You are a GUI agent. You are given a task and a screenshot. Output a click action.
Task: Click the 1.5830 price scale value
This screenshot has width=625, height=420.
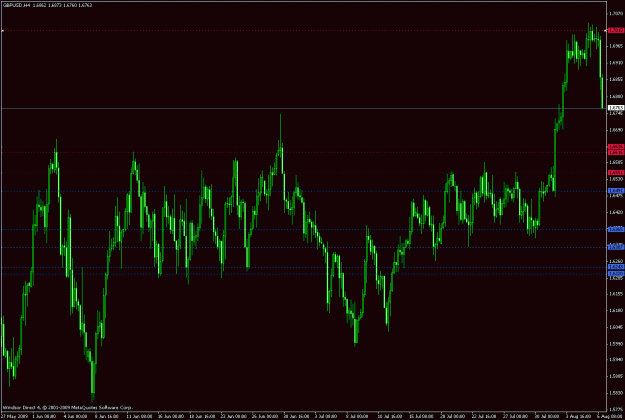tap(616, 393)
